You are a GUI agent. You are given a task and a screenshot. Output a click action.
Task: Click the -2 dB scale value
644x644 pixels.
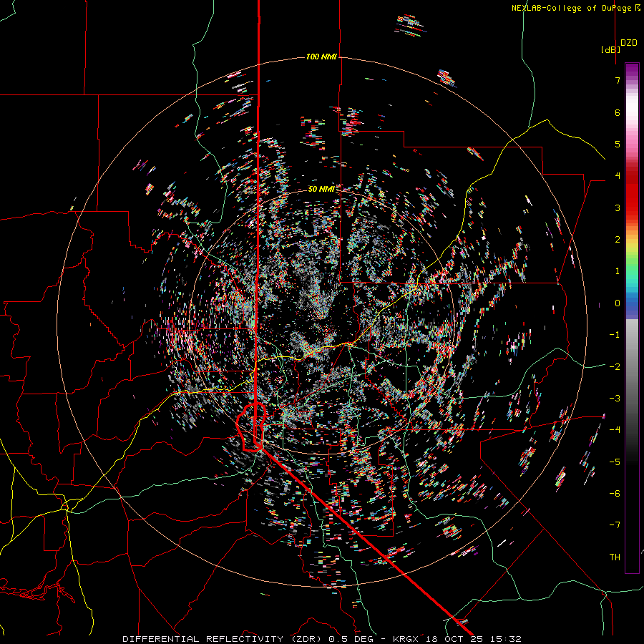(x=615, y=366)
